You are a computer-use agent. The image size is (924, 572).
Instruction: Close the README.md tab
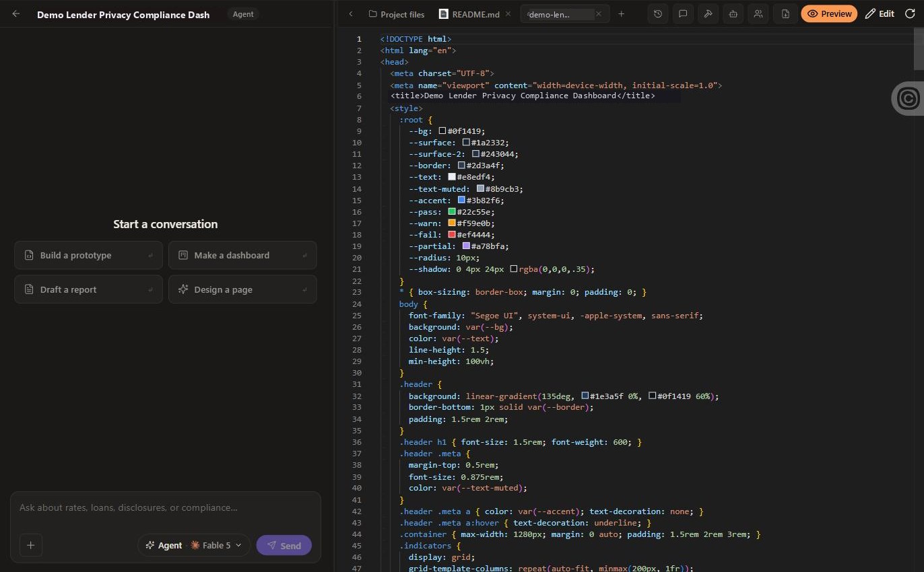click(x=508, y=14)
